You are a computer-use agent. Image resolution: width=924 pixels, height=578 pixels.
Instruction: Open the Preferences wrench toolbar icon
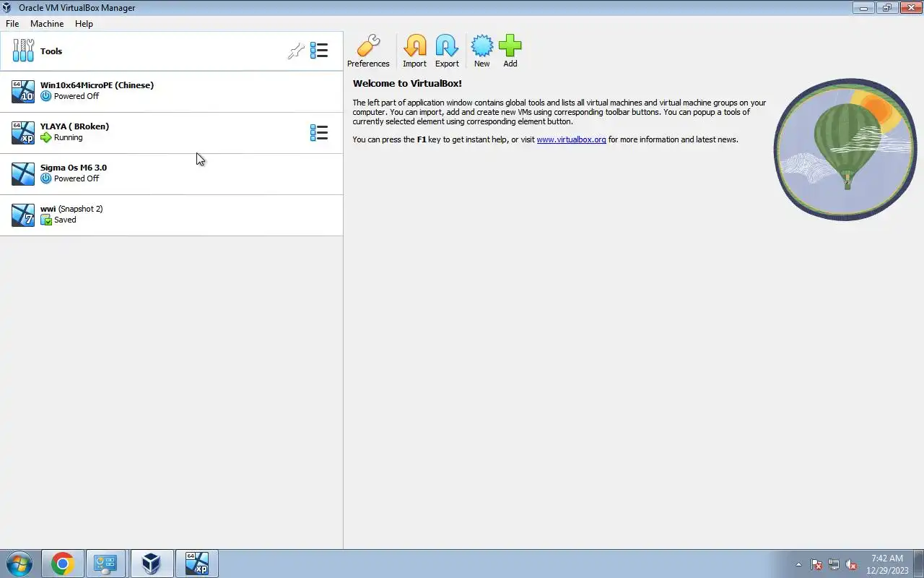point(368,46)
